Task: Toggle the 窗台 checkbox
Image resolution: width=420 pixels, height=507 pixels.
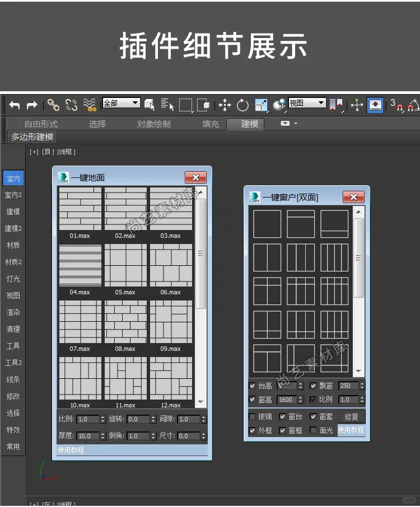Action: point(282,416)
